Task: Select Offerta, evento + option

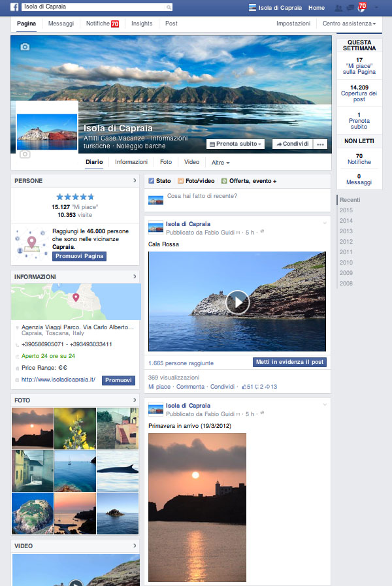Action: coord(249,181)
